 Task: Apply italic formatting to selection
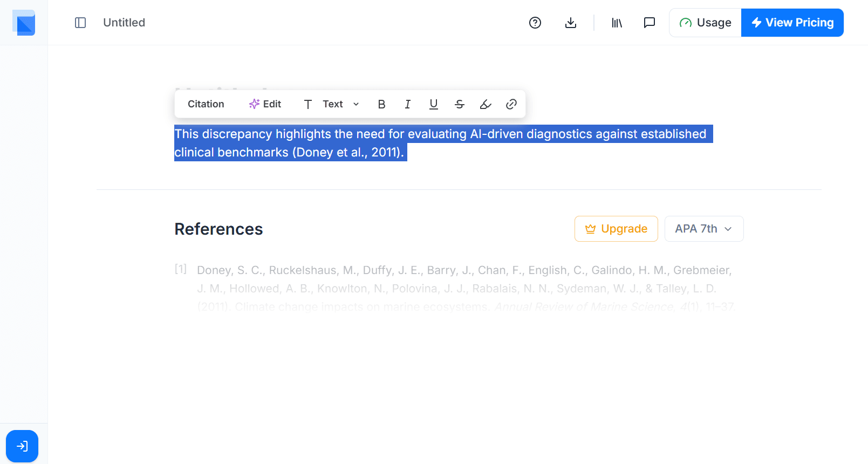click(x=407, y=104)
